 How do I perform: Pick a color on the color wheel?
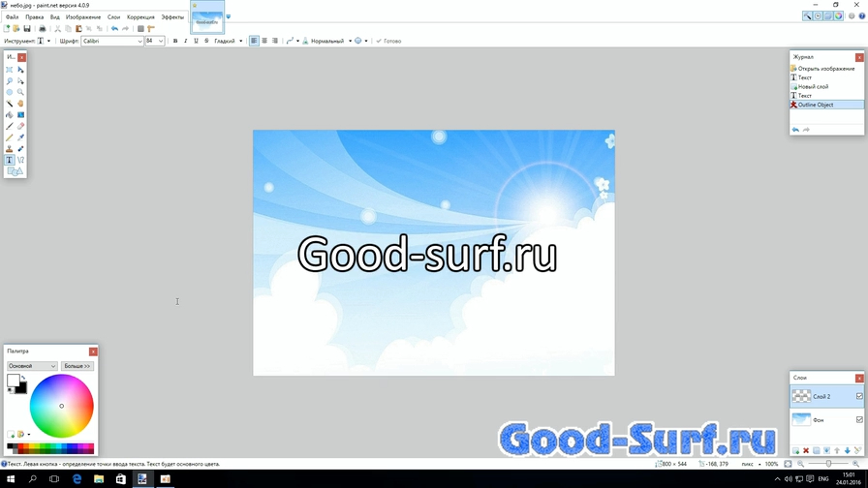[61, 406]
